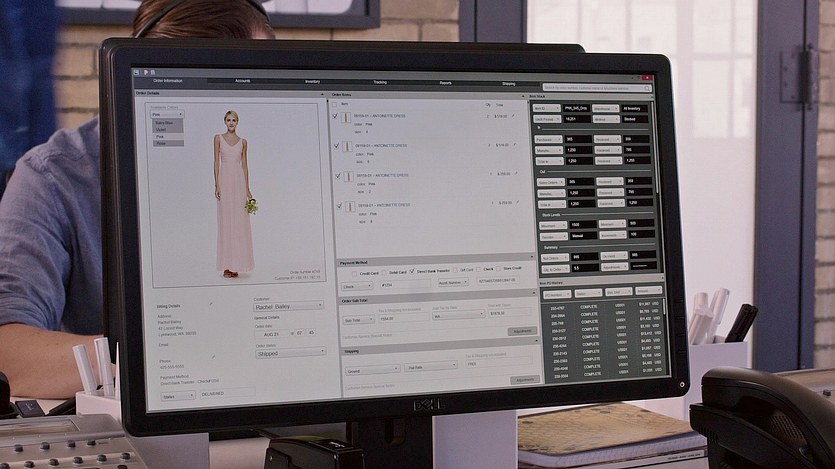Check the Debit Card payment option
Image resolution: width=835 pixels, height=469 pixels.
[x=384, y=273]
